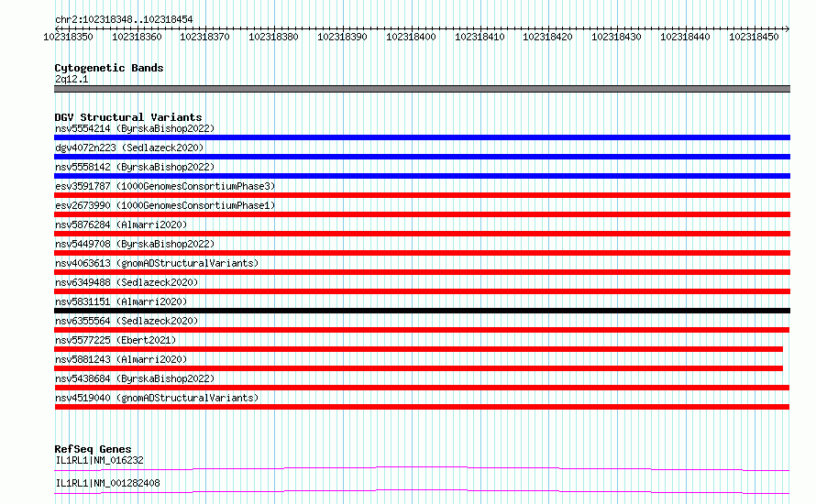This screenshot has height=504, width=816.
Task: Open variant nsv6349488 (Sedlazeck2020) label
Action: click(x=127, y=282)
